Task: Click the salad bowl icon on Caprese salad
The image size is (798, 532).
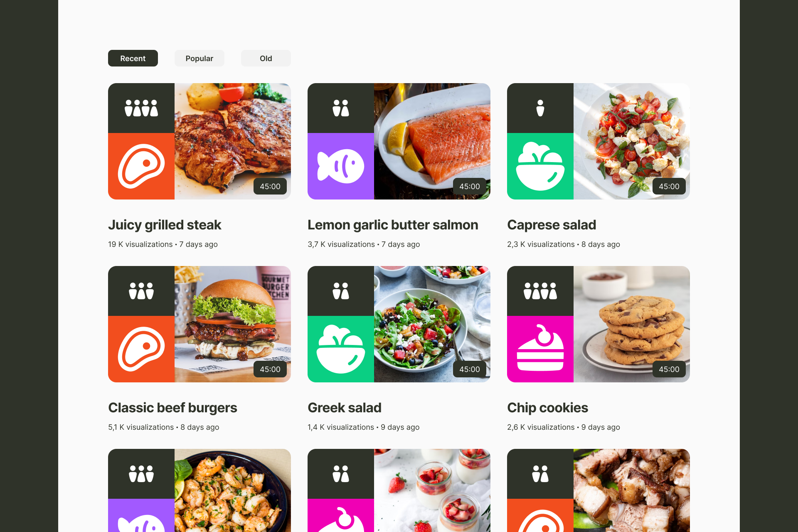Action: (540, 166)
